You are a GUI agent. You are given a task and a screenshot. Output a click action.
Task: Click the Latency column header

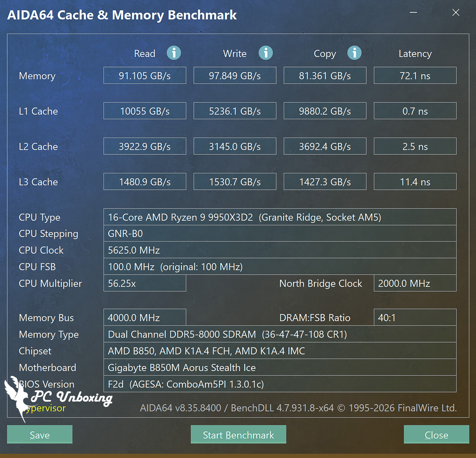[415, 54]
